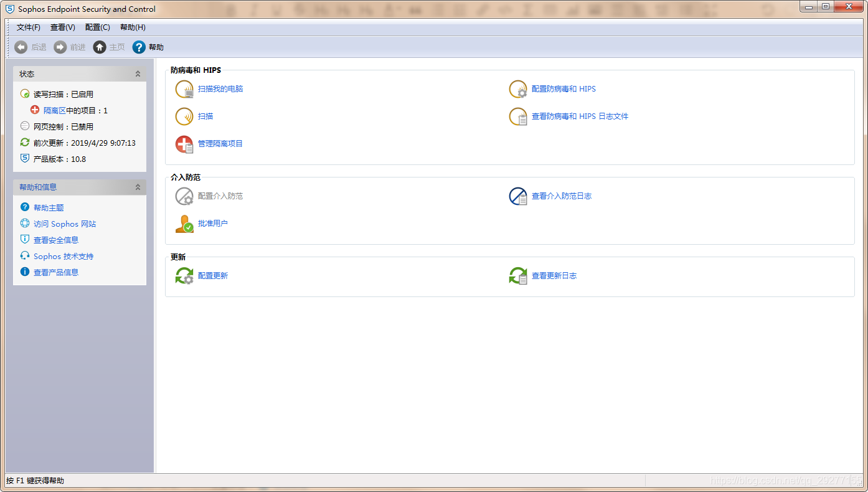Open the 查看更新日志 link
The height and width of the screenshot is (492, 868).
pos(554,276)
